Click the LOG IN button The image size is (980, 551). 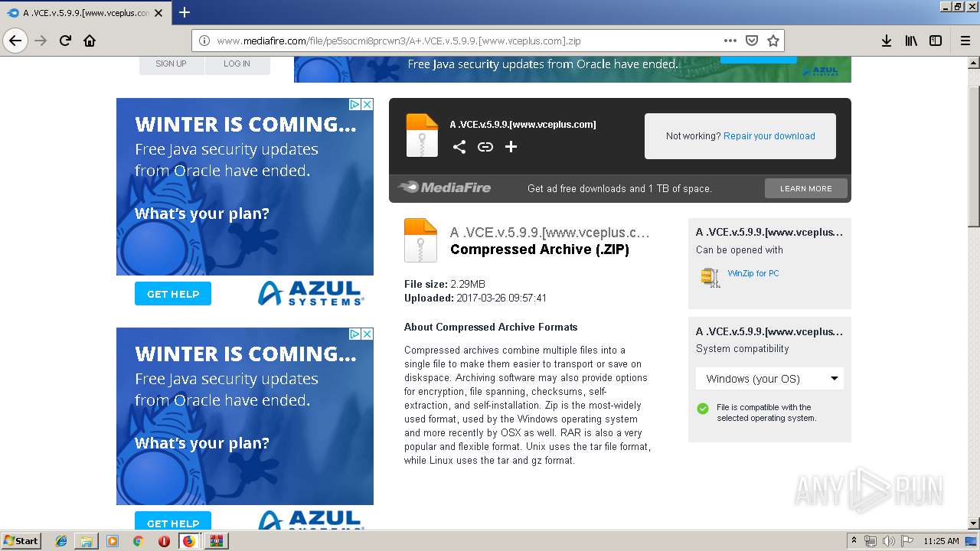pos(237,64)
